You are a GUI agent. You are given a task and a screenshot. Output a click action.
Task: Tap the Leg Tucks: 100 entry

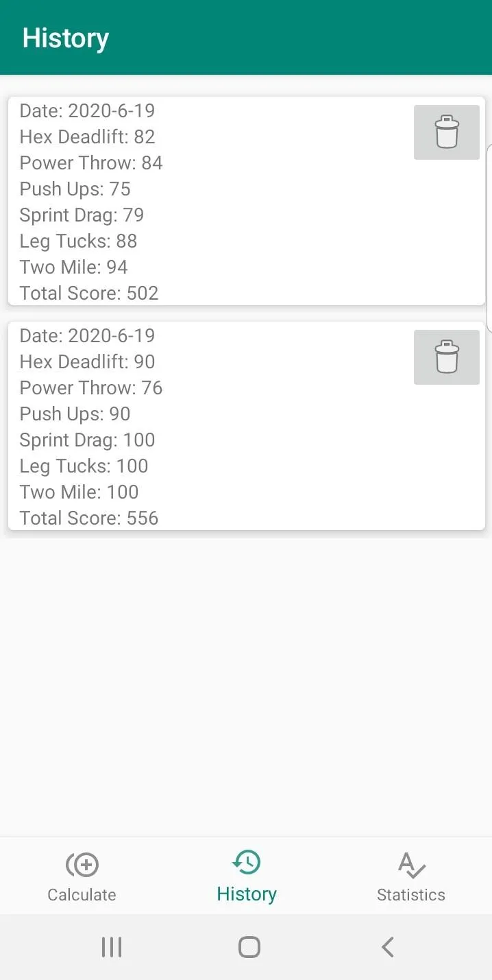(x=84, y=466)
